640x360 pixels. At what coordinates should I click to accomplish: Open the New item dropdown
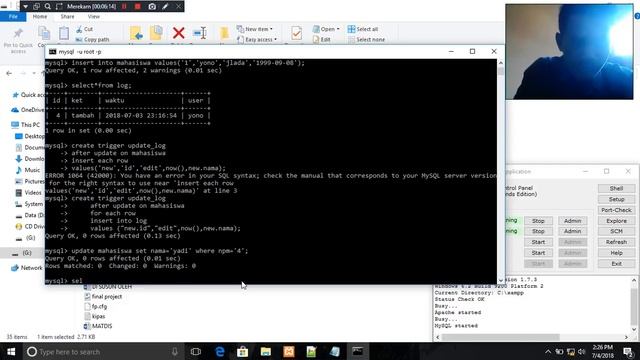click(x=255, y=29)
